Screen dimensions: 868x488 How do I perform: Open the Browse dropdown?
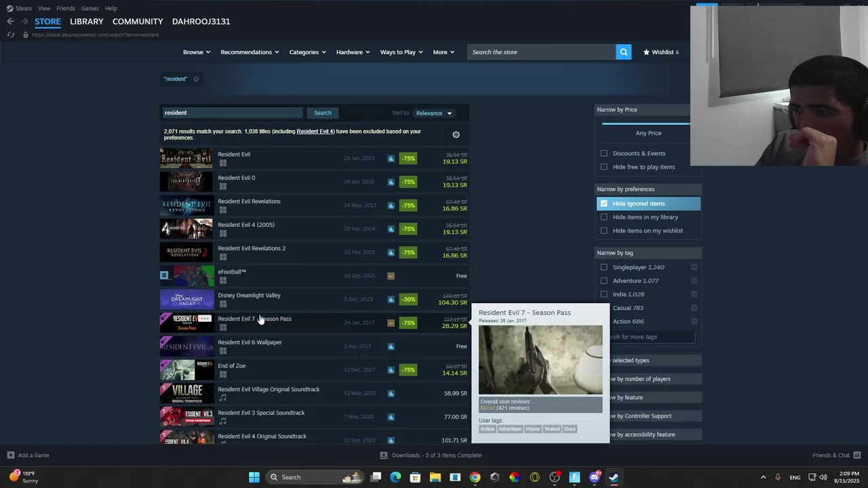197,52
